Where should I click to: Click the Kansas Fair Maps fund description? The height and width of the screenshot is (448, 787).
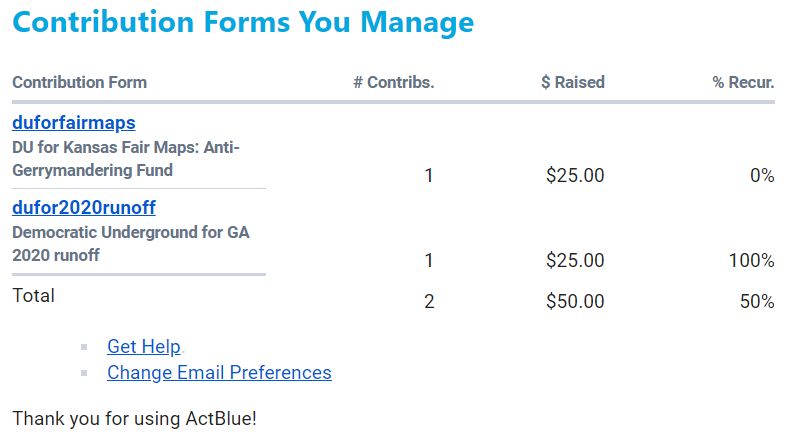126,159
